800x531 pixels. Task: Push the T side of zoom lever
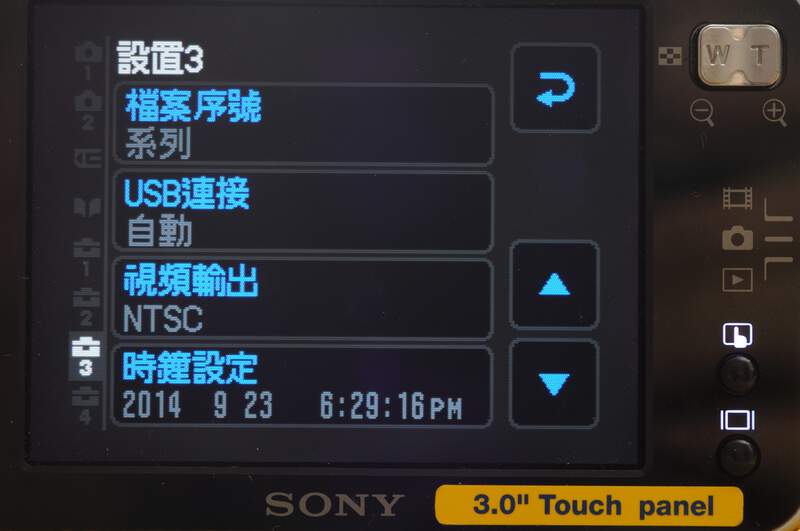(760, 54)
